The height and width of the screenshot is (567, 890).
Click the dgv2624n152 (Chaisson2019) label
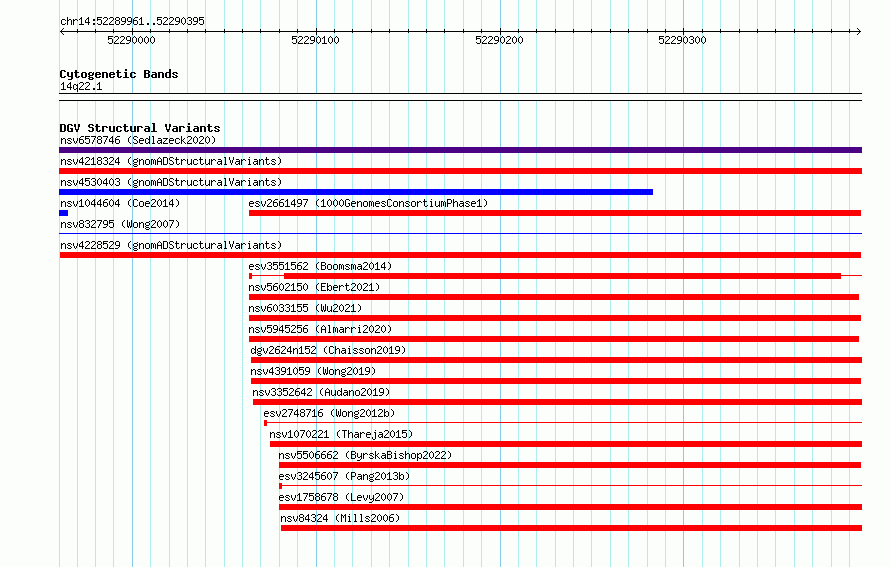coord(328,350)
